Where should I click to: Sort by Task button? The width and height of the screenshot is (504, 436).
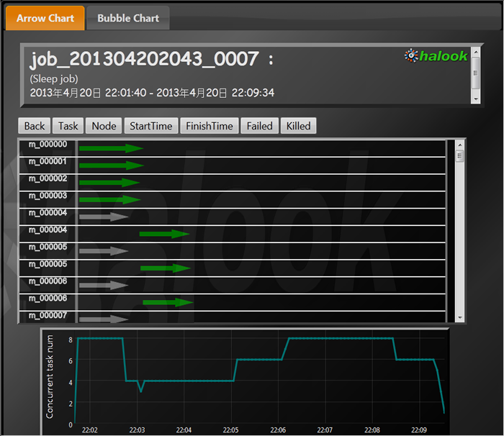pos(68,126)
